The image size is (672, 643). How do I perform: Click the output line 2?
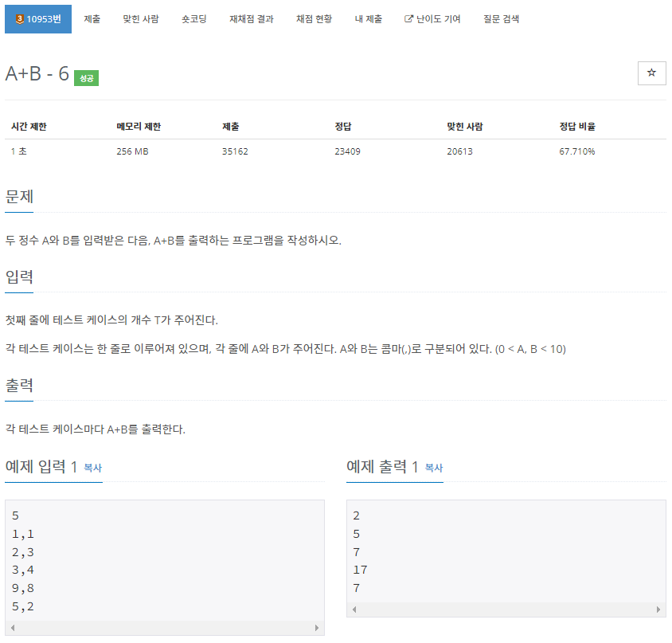click(356, 516)
